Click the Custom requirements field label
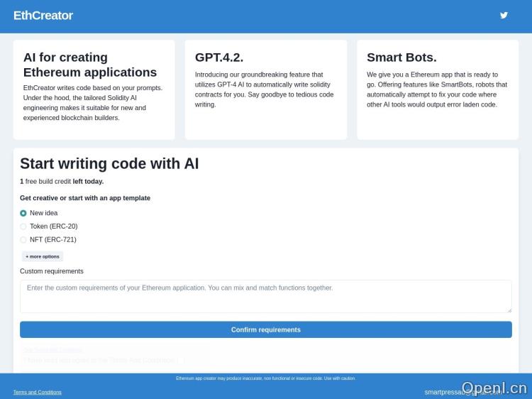The image size is (532, 399). [x=52, y=271]
